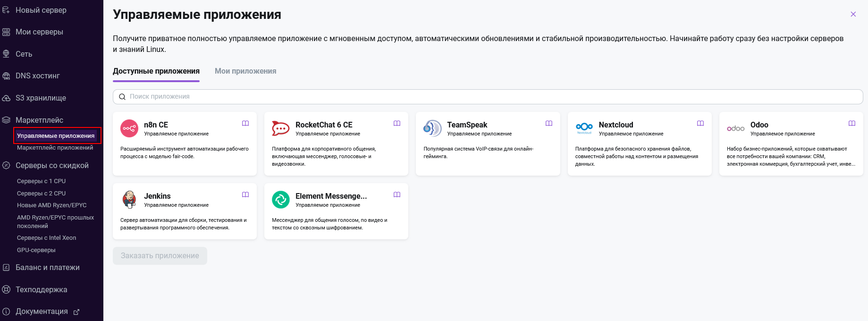Viewport: 868px width, 321px height.
Task: Go to Серверы с 1 CPU
Action: coord(41,181)
